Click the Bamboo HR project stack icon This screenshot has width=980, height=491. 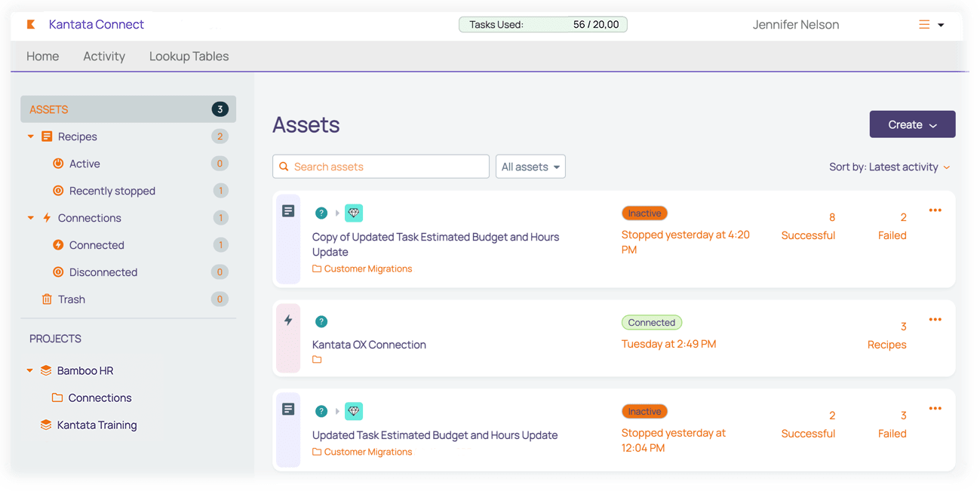tap(46, 370)
